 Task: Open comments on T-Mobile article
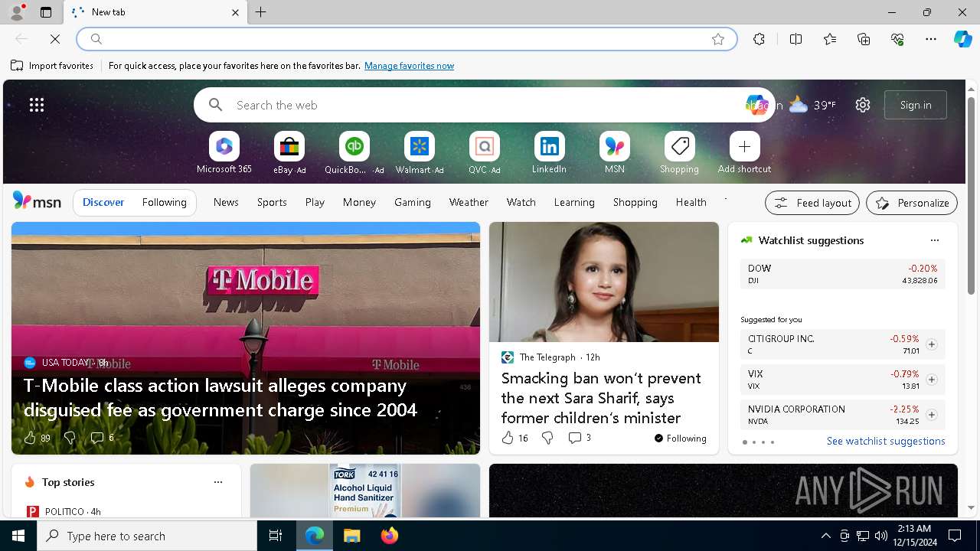tap(102, 438)
